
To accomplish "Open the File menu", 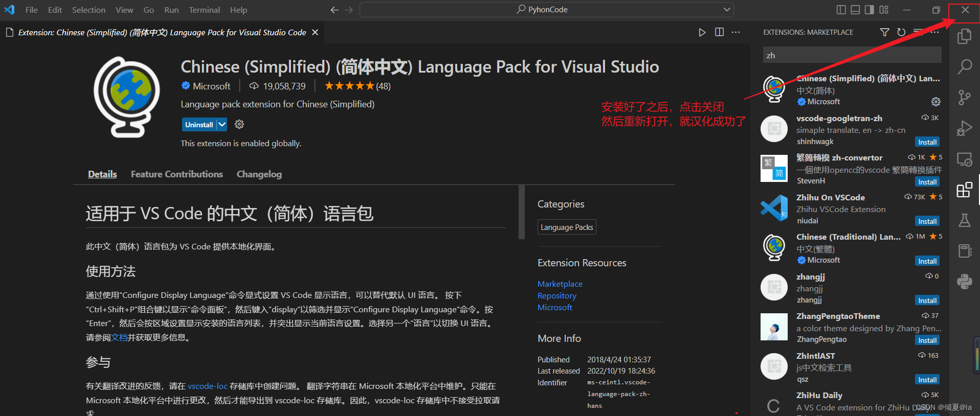I will click(32, 10).
